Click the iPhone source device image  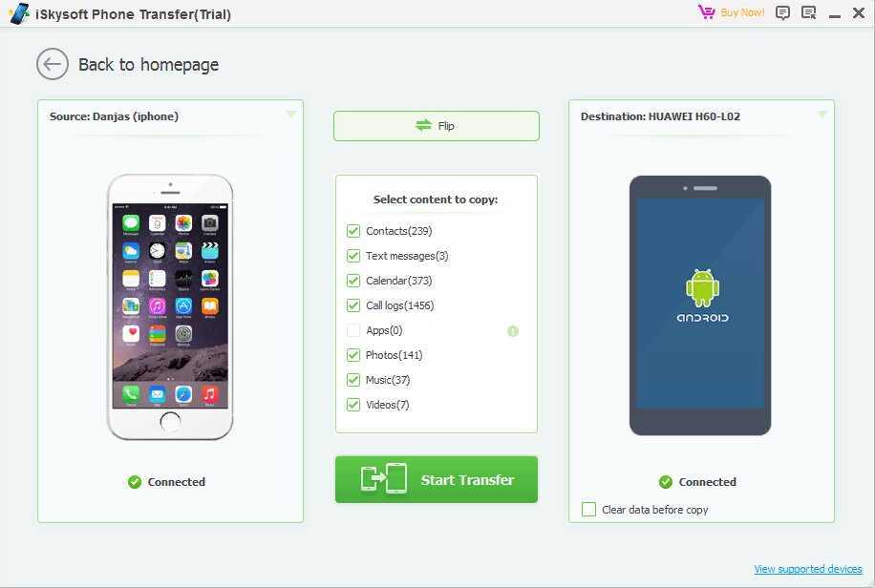pos(170,306)
